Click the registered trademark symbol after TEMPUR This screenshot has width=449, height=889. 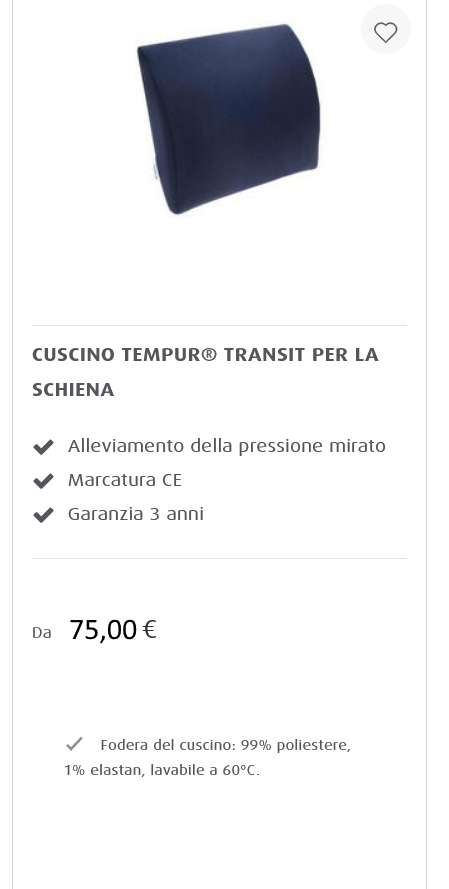point(209,354)
